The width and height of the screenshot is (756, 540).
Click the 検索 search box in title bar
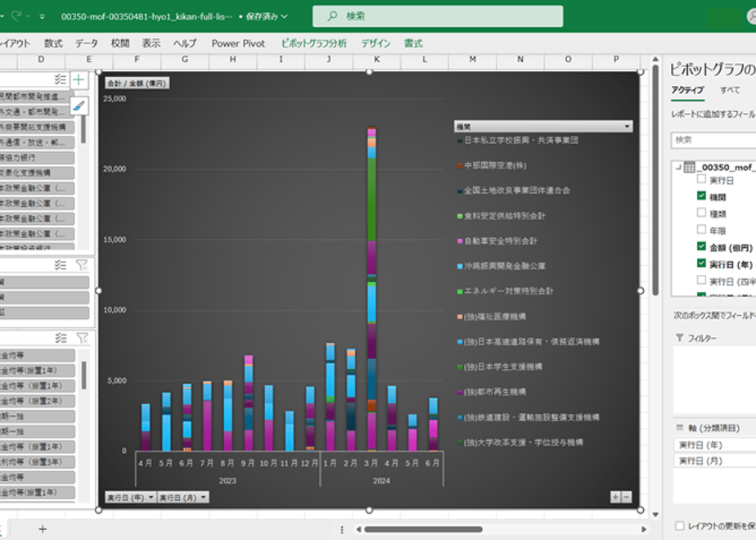[x=438, y=16]
